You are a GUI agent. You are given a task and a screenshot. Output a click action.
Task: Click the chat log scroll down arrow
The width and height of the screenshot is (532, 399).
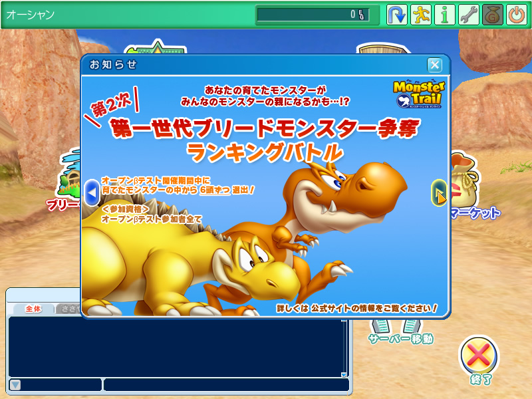344,374
